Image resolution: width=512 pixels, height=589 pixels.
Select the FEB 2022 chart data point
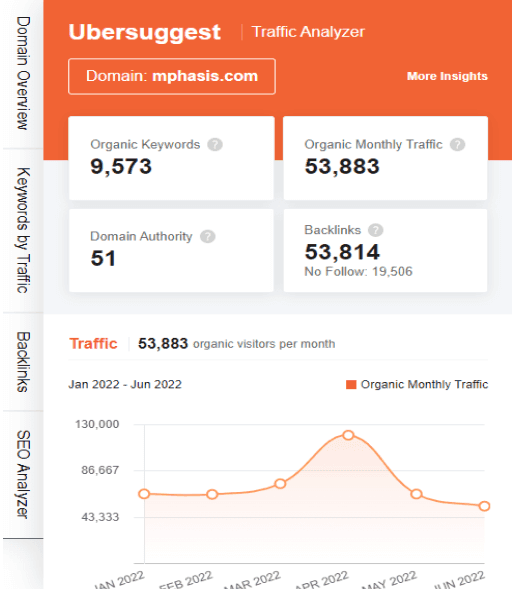[212, 494]
